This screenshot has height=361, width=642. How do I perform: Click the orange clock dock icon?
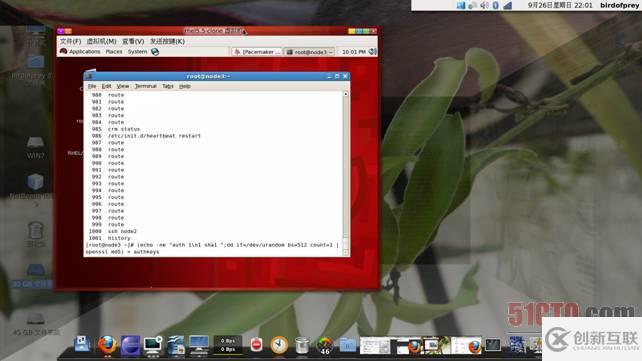pyautogui.click(x=279, y=345)
